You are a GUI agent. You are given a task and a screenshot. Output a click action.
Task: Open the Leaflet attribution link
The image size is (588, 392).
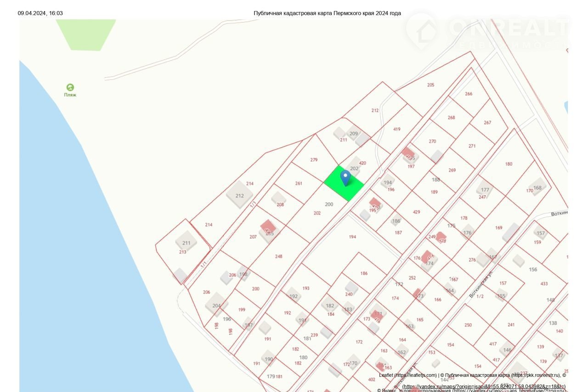point(407,375)
